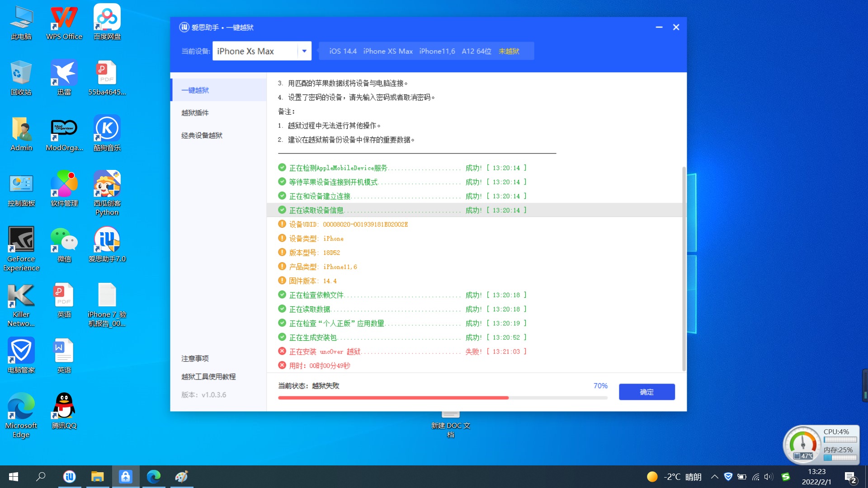Open the taskbar clock 13:23
868x488 pixels.
816,477
